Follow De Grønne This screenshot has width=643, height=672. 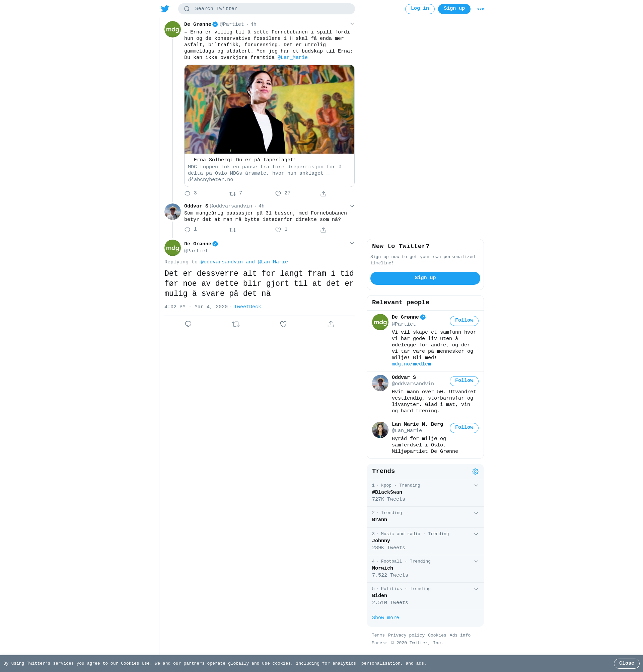tap(464, 321)
